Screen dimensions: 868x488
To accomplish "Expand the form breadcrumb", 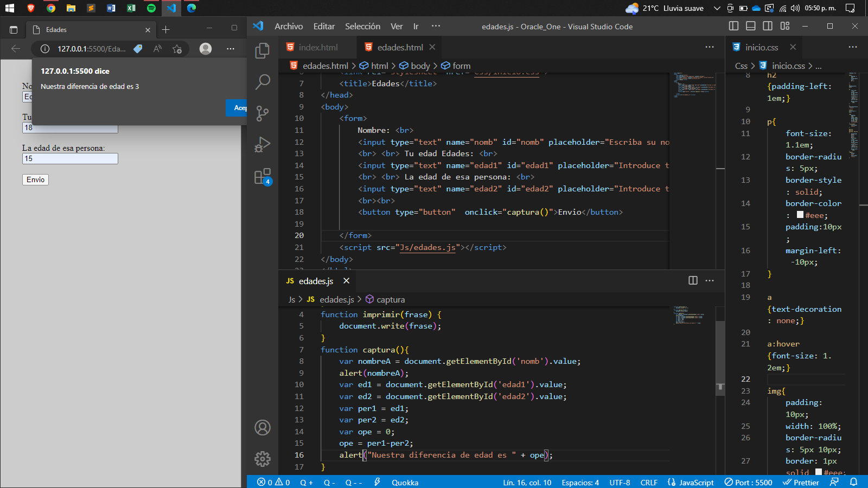I will point(456,66).
